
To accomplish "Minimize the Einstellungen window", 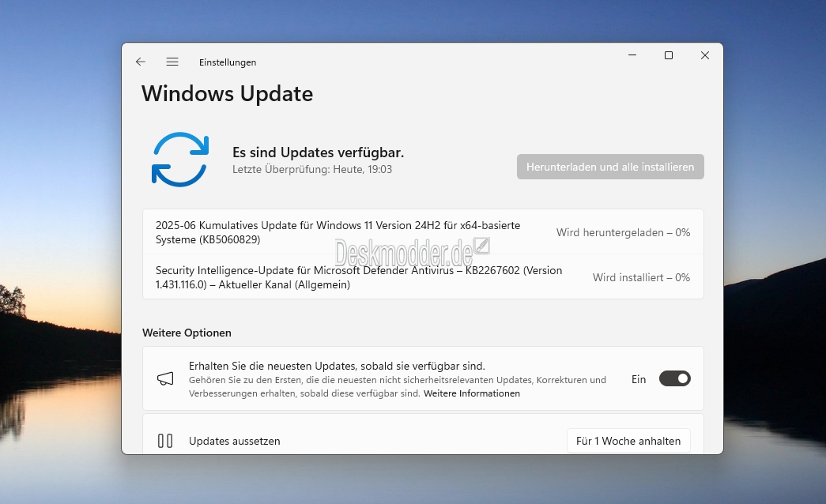I will [x=632, y=55].
